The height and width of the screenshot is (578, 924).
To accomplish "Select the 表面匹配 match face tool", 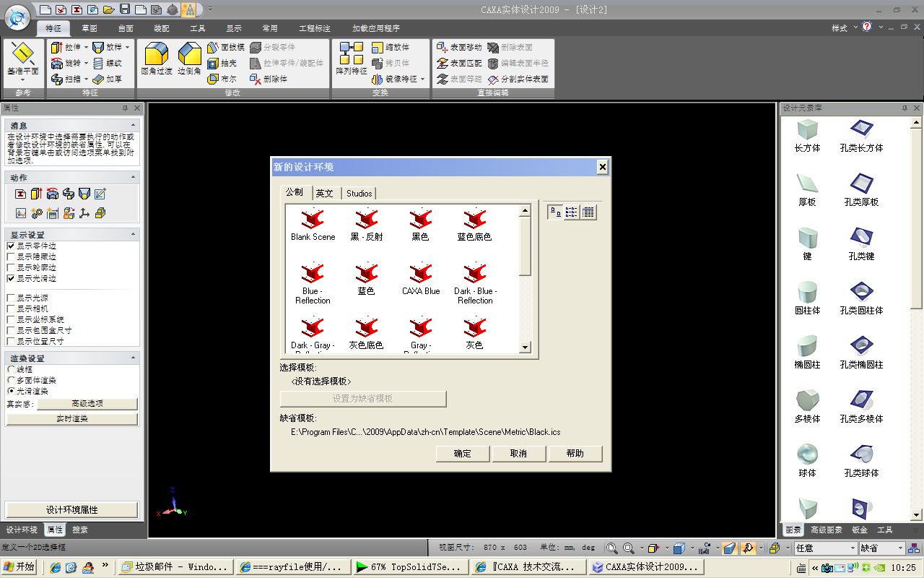I will click(x=459, y=63).
